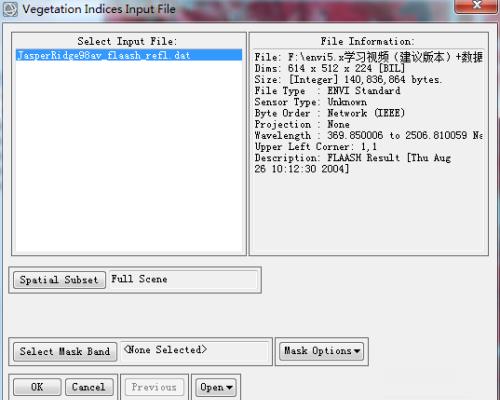Click the File Information heading
The height and width of the screenshot is (400, 500).
[368, 41]
